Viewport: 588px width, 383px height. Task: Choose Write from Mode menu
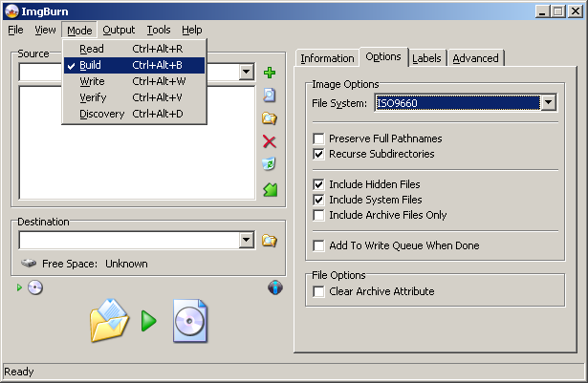point(134,81)
